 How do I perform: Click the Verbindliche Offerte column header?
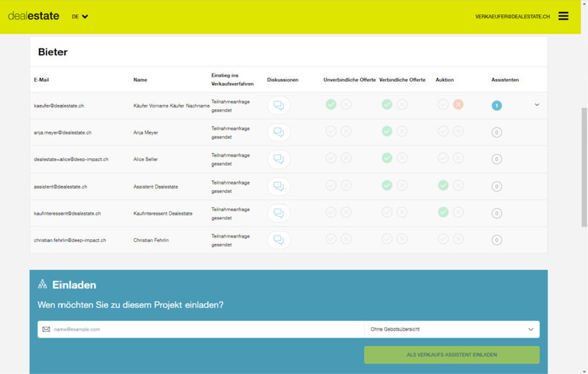tap(402, 80)
